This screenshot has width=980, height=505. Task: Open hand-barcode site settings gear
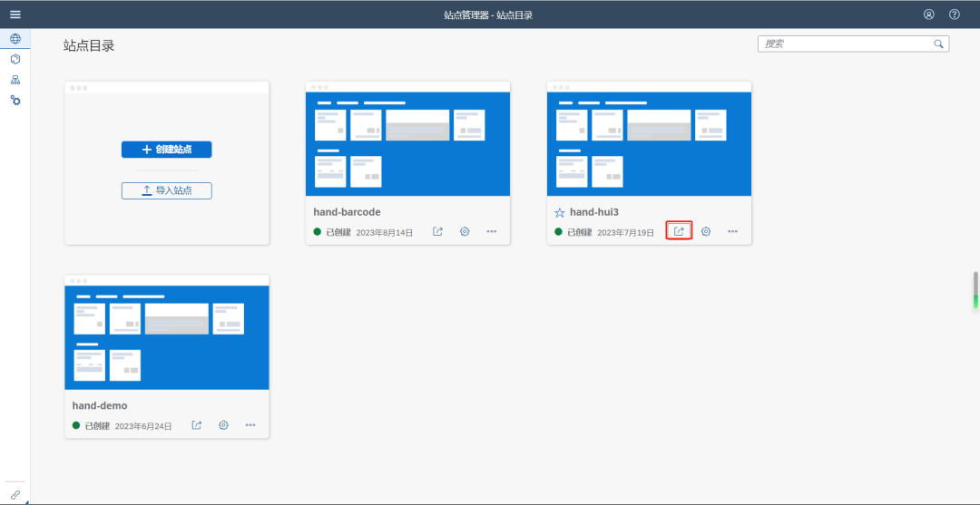tap(465, 231)
